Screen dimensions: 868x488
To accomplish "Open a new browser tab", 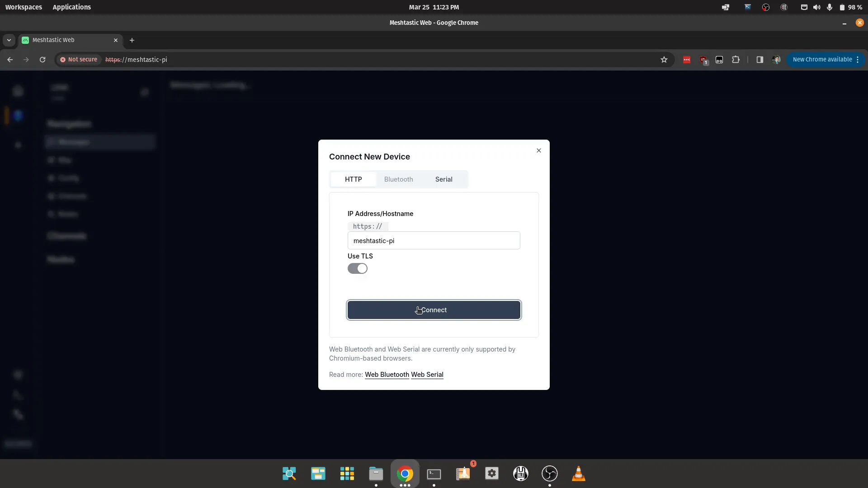I will [132, 40].
